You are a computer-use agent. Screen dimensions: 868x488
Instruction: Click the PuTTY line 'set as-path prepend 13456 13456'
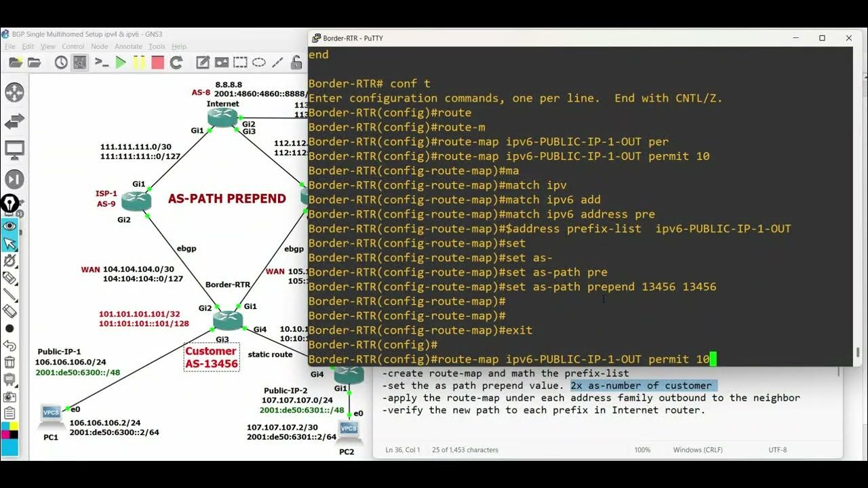click(x=512, y=287)
